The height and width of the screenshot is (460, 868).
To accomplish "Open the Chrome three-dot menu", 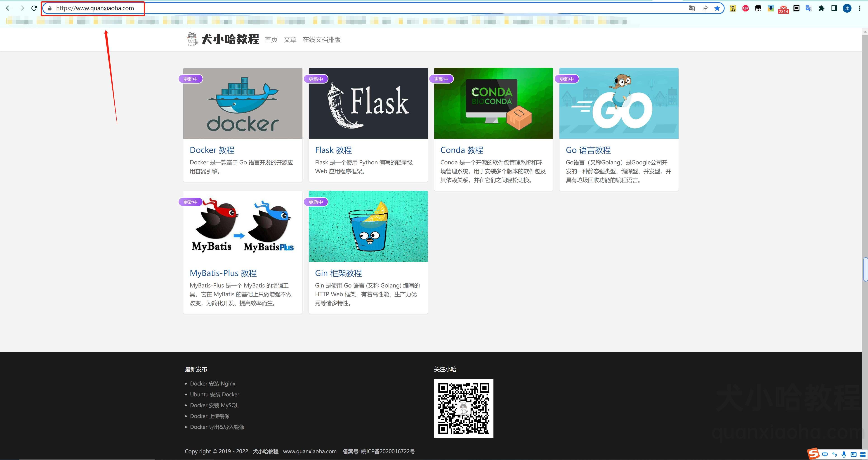I will (860, 8).
